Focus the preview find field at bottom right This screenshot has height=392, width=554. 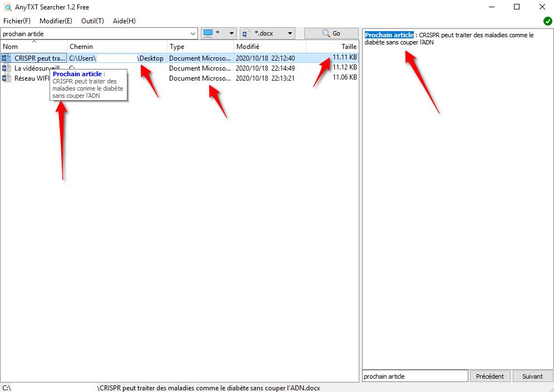415,376
